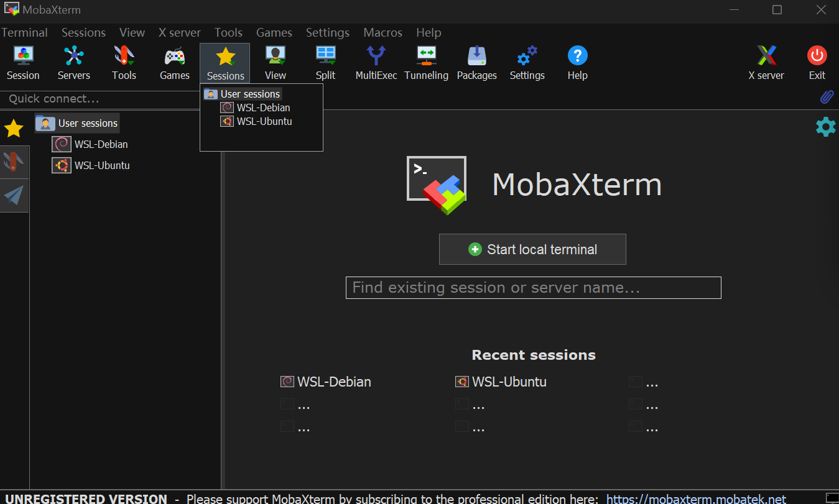Restart the X server from the toolbar

tap(766, 62)
